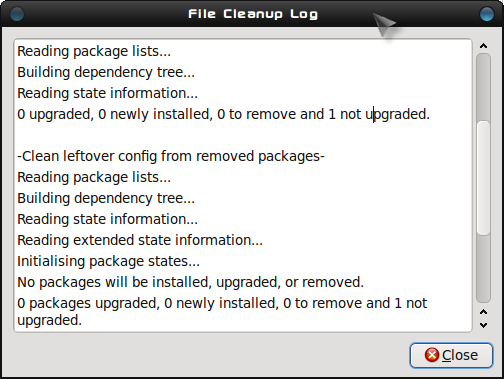504x379 pixels.
Task: Place cursor in first 'Reading package lists...' line
Action: [x=94, y=52]
